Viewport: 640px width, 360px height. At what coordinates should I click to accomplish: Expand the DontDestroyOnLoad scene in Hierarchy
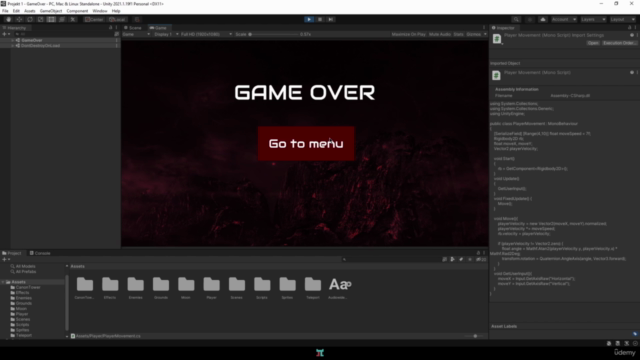(x=13, y=46)
